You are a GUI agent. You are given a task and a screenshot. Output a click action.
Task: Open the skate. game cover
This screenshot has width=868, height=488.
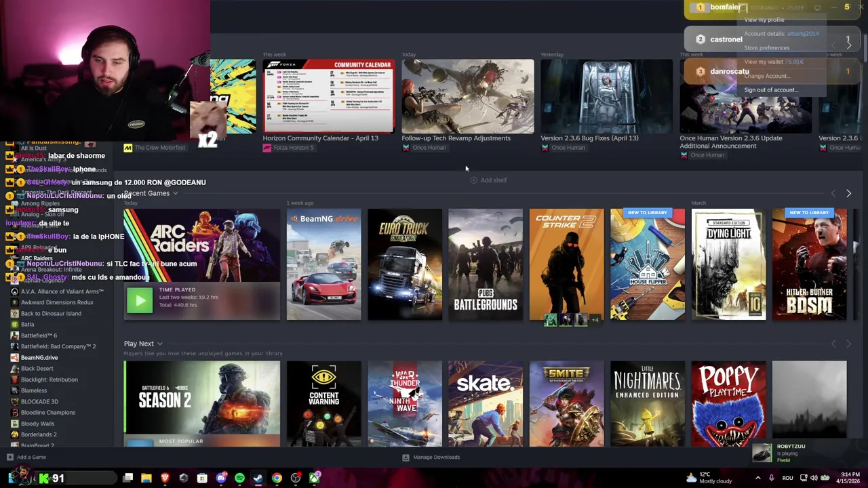486,404
